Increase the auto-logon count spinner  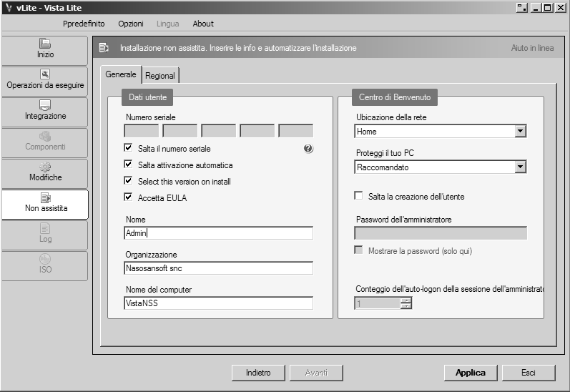[x=406, y=300]
